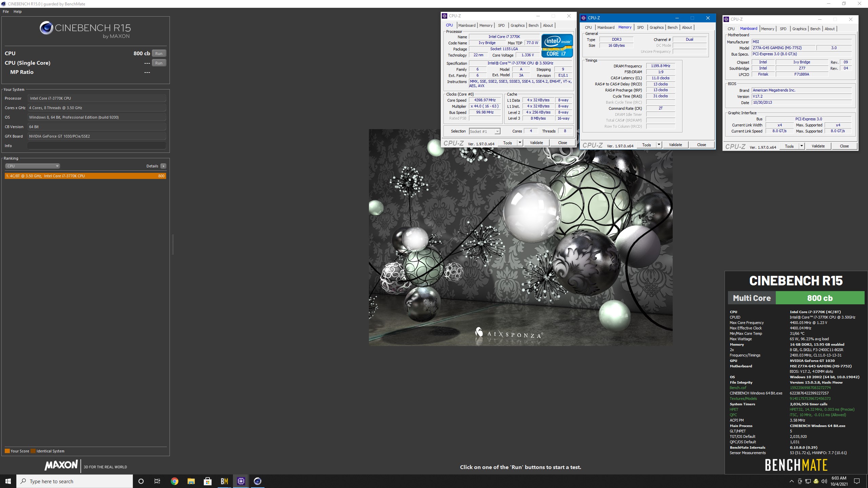
Task: Show hidden system tray icons
Action: tap(792, 481)
